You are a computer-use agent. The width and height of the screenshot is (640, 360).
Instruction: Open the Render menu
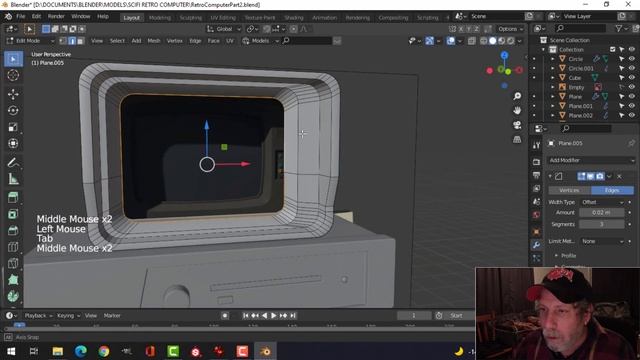click(56, 16)
